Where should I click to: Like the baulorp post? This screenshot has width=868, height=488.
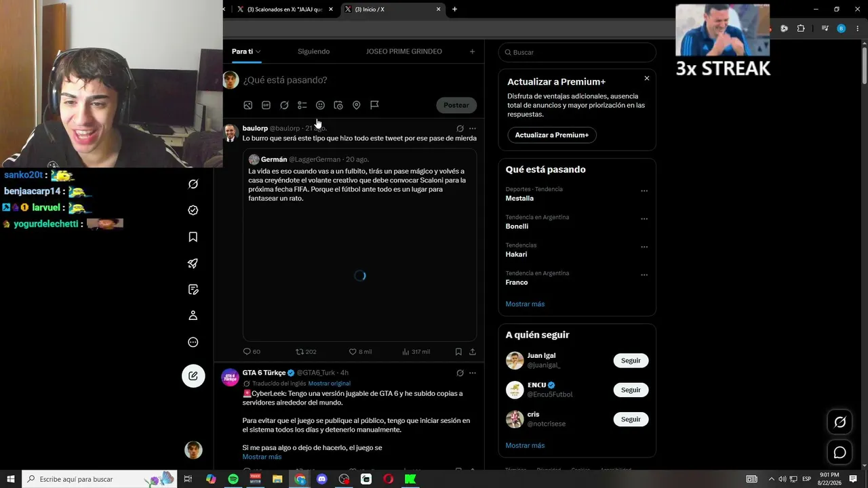(x=360, y=352)
